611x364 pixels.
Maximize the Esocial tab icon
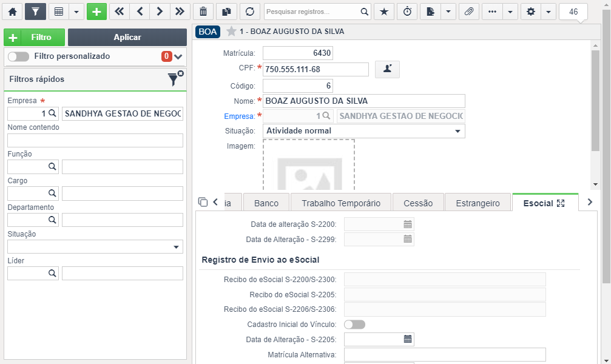(561, 203)
